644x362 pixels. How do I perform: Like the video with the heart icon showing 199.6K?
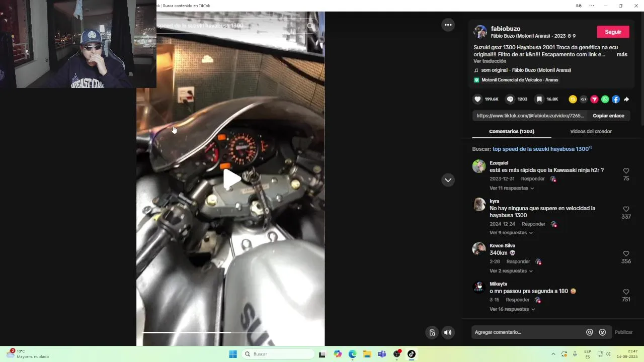(x=477, y=99)
